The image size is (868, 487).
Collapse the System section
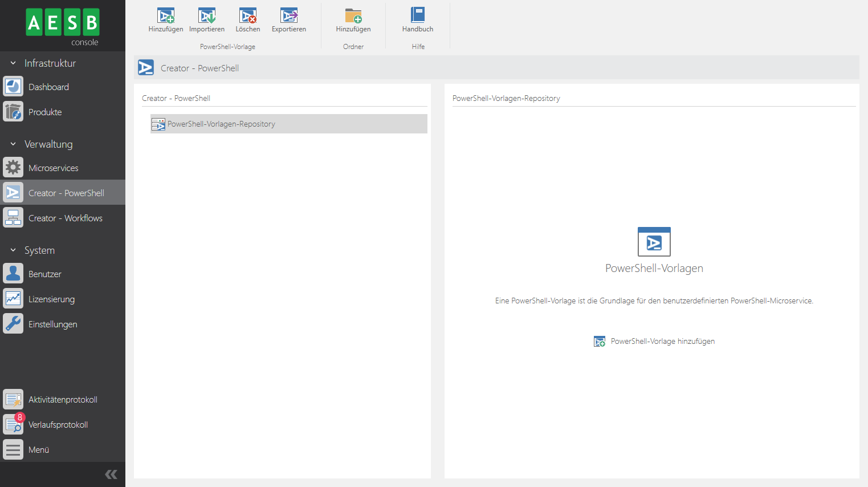[x=13, y=250]
